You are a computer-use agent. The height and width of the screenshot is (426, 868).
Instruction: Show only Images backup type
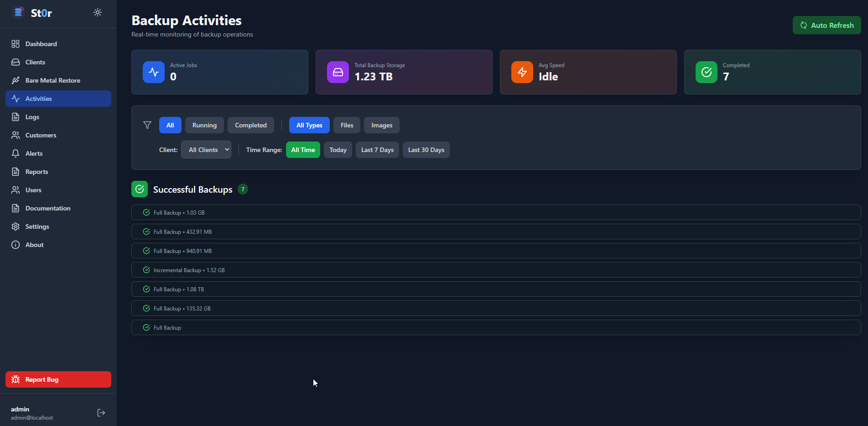pyautogui.click(x=381, y=125)
